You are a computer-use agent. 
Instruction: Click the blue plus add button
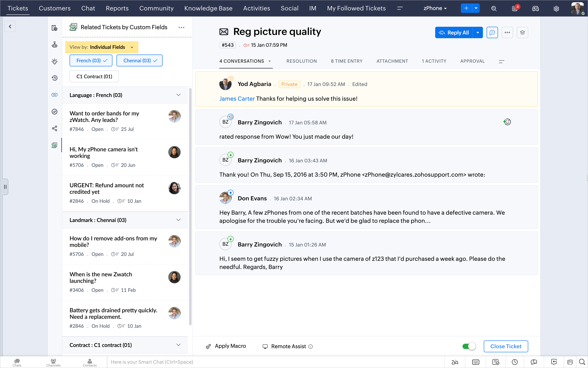coord(466,8)
